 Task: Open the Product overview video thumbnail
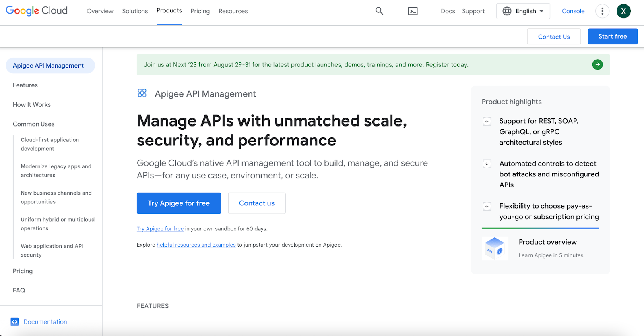point(495,249)
